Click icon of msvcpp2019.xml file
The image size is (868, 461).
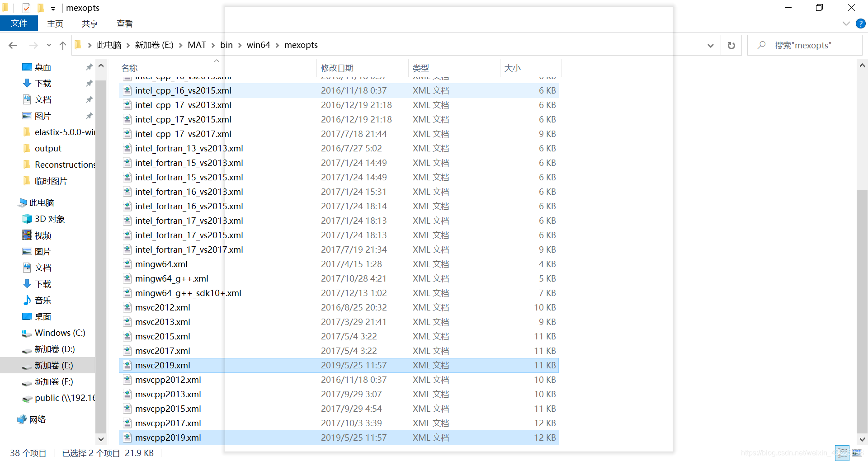click(x=127, y=437)
